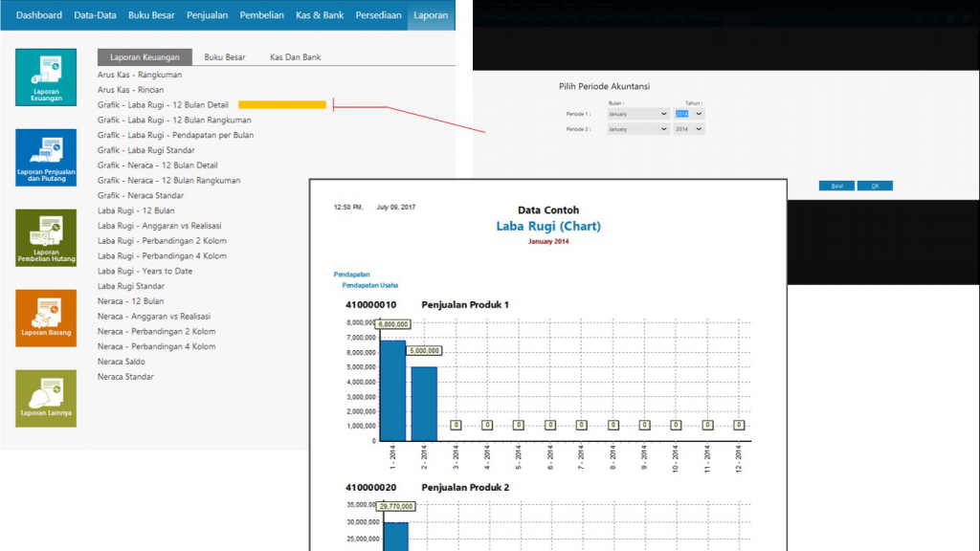Open the Dashboard menu
This screenshot has height=551, width=980.
39,15
